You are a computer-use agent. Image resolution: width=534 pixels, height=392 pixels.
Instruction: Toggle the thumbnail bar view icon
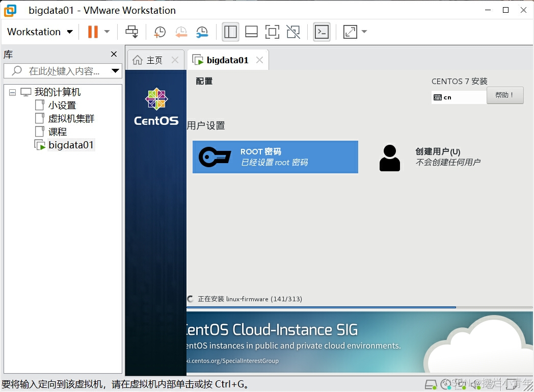(x=251, y=32)
